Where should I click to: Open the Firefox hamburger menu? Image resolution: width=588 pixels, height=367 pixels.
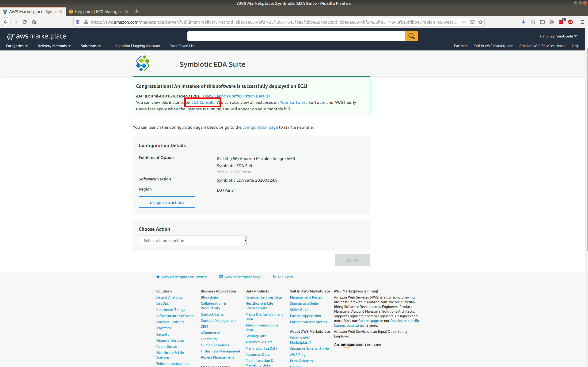[x=582, y=22]
